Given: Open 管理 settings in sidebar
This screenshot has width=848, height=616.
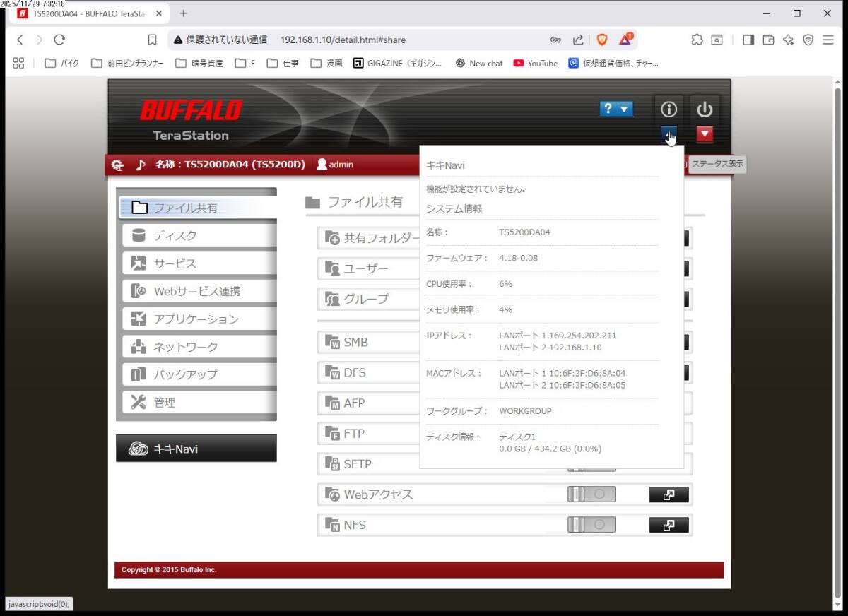Looking at the screenshot, I should pos(199,402).
